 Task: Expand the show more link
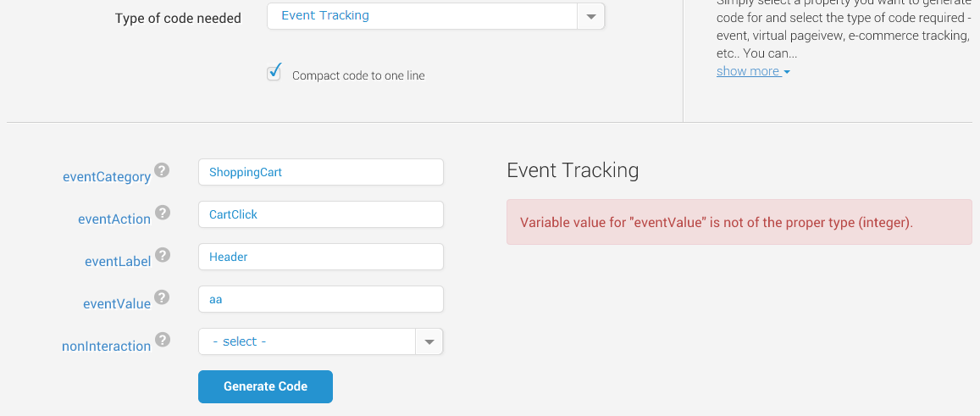click(x=753, y=71)
